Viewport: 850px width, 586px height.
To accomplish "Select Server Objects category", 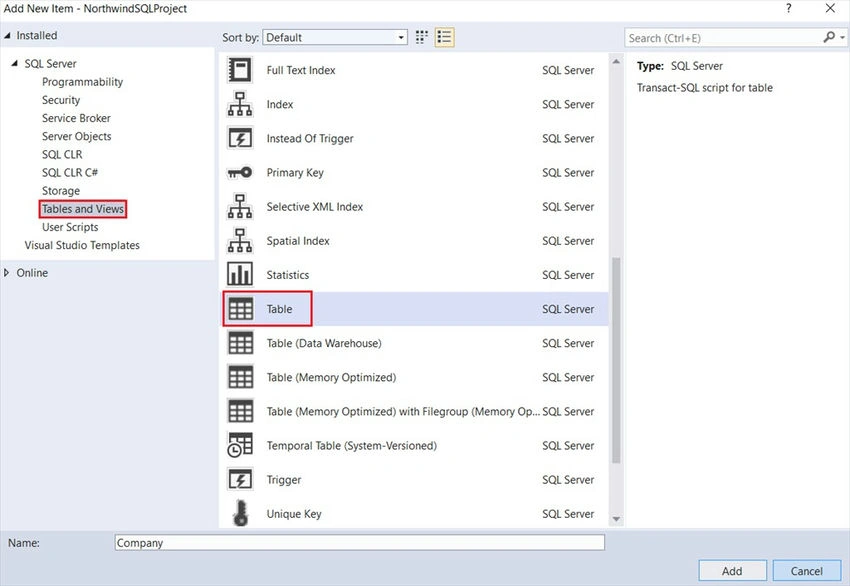I will pos(76,137).
